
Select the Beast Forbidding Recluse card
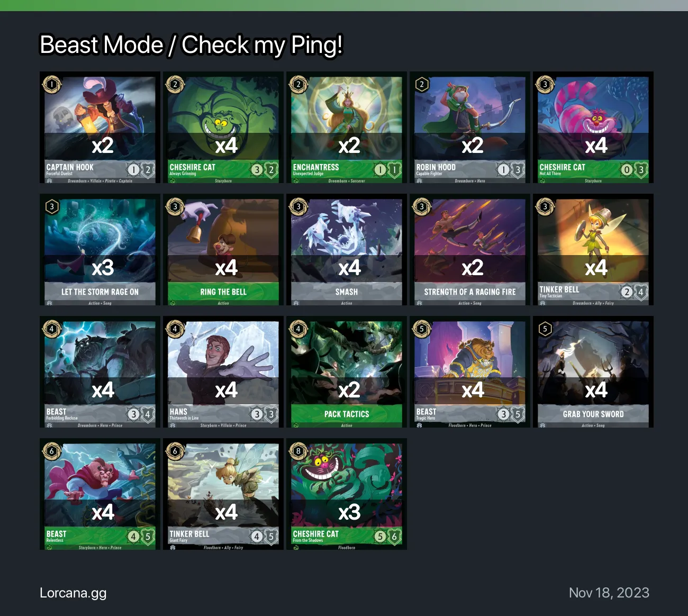(100, 372)
